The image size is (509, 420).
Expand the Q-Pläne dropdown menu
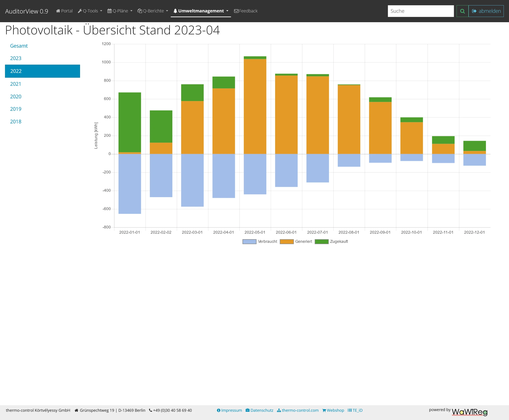pos(120,11)
